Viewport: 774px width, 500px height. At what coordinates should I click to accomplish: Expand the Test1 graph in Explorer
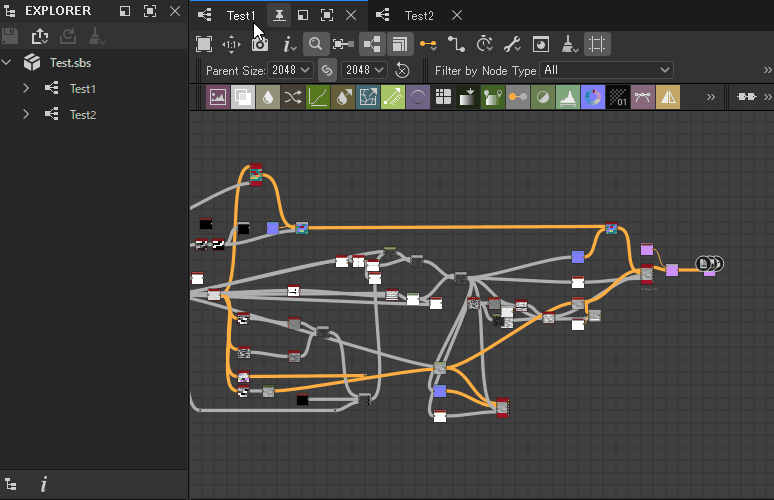pos(27,89)
